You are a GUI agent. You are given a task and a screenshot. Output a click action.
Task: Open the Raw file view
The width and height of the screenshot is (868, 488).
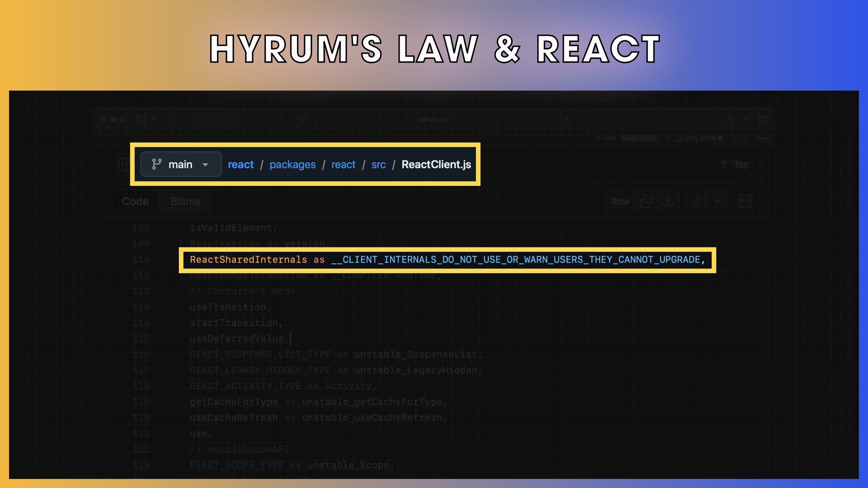[x=620, y=202]
